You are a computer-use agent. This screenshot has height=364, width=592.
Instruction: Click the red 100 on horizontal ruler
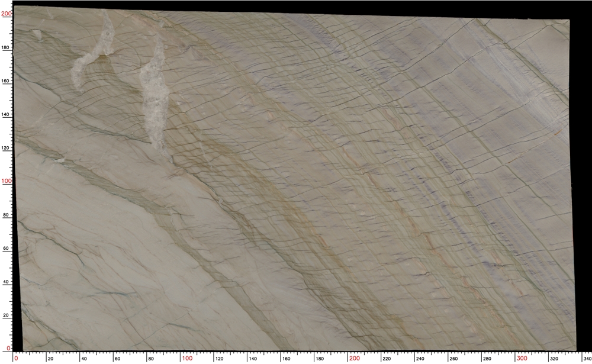[x=187, y=358]
